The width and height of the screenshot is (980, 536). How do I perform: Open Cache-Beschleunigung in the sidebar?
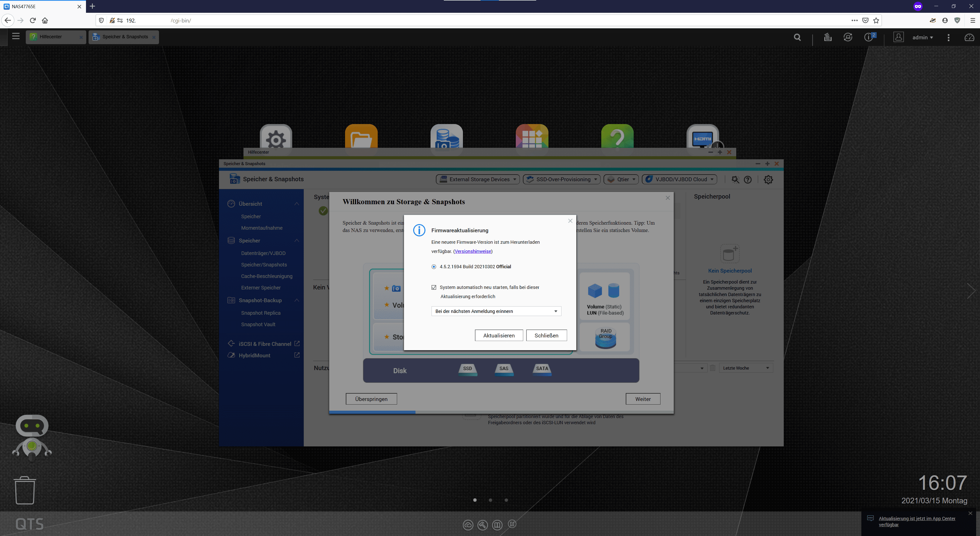pyautogui.click(x=267, y=276)
